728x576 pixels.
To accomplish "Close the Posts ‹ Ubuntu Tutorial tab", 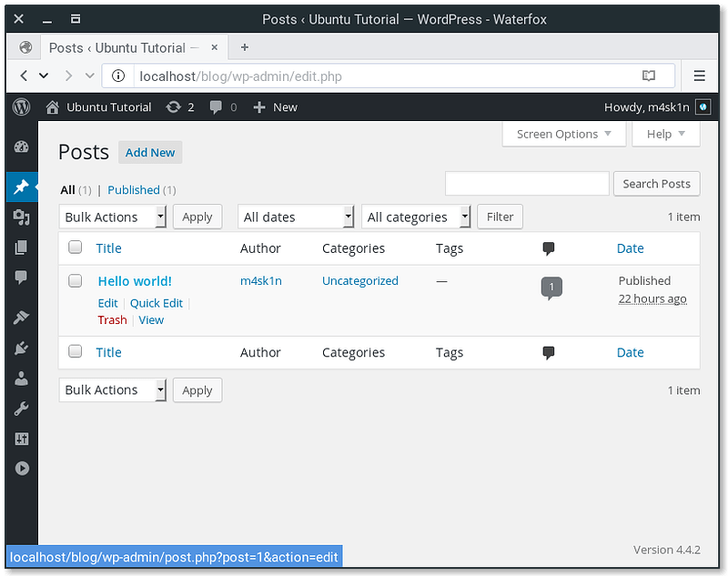I will coord(214,47).
